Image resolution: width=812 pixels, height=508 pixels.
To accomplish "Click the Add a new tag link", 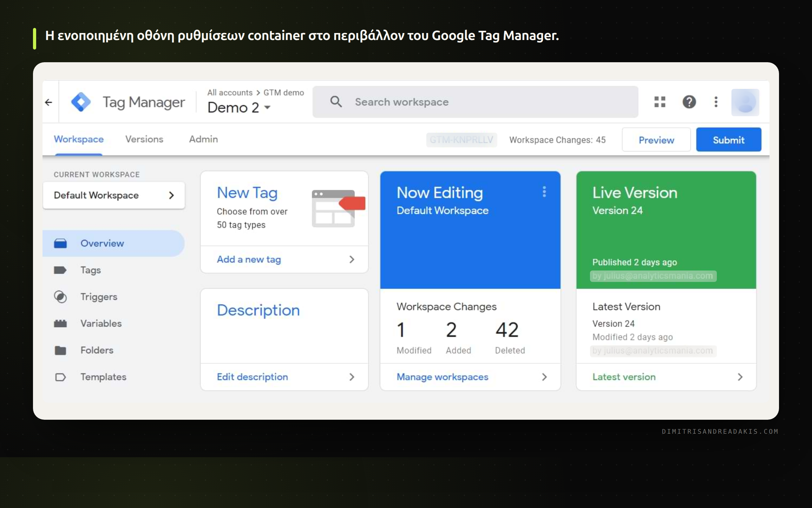I will 249,259.
